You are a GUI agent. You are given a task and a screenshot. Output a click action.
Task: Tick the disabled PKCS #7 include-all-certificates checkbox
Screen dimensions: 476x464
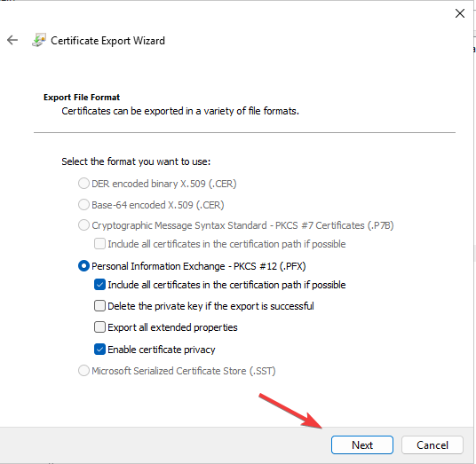99,243
